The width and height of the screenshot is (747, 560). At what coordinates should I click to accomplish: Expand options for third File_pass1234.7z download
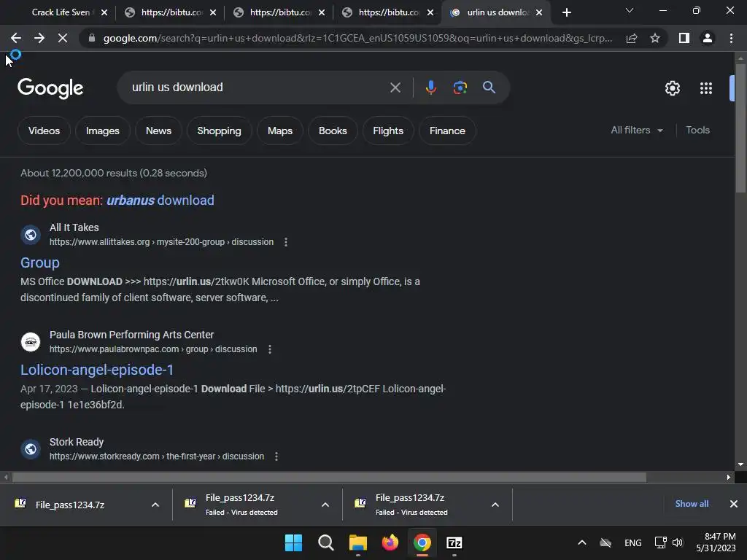pyautogui.click(x=495, y=505)
